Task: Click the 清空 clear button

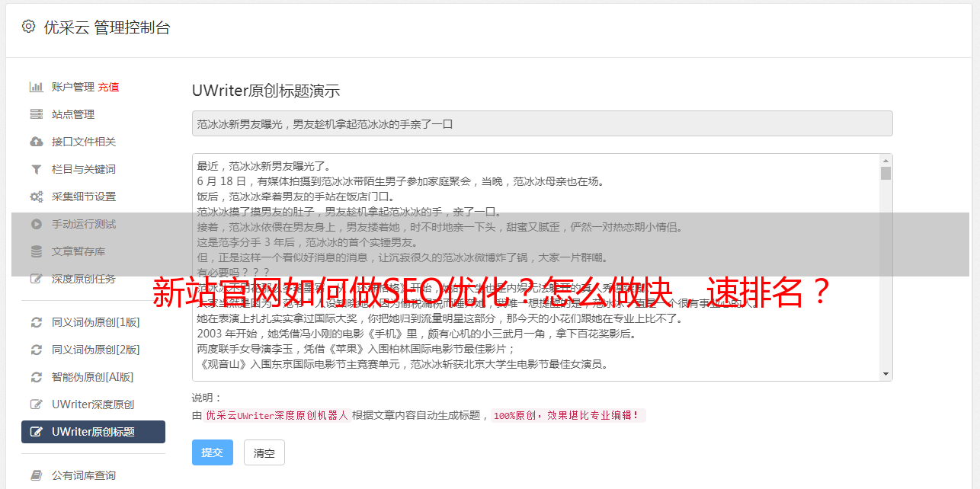Action: coord(264,452)
